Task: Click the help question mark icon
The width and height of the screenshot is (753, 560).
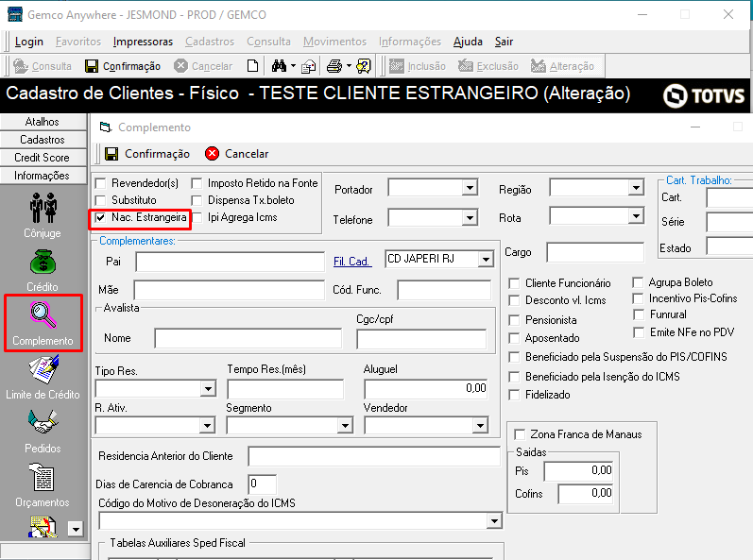Action: click(x=364, y=66)
